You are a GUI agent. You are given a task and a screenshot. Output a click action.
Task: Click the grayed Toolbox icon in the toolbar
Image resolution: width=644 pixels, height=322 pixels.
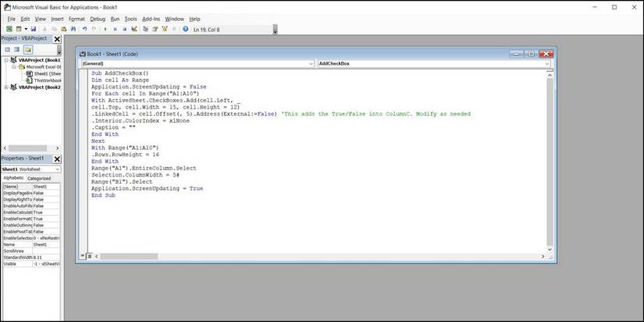click(174, 29)
